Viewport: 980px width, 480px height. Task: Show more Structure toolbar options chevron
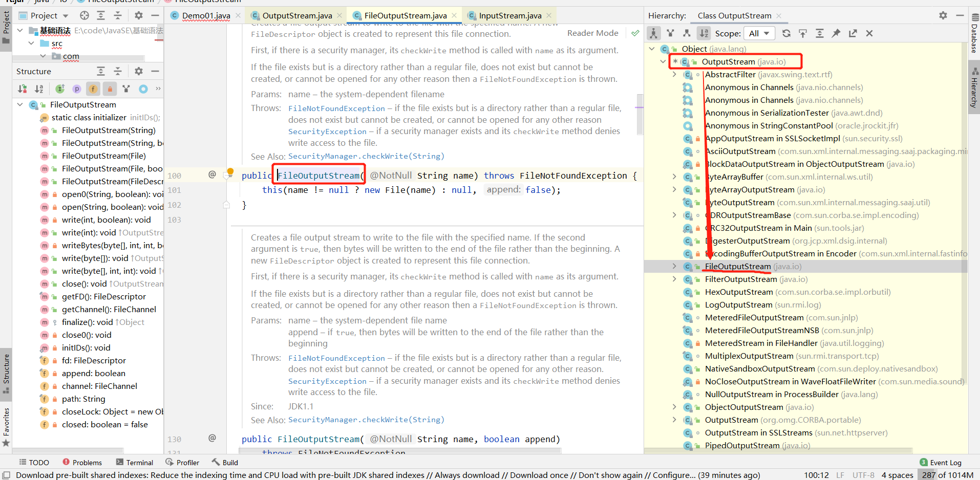(x=158, y=89)
